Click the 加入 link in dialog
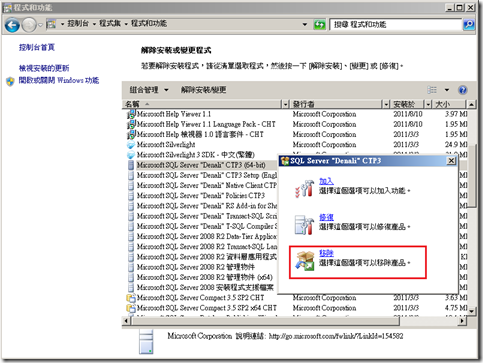 click(326, 181)
